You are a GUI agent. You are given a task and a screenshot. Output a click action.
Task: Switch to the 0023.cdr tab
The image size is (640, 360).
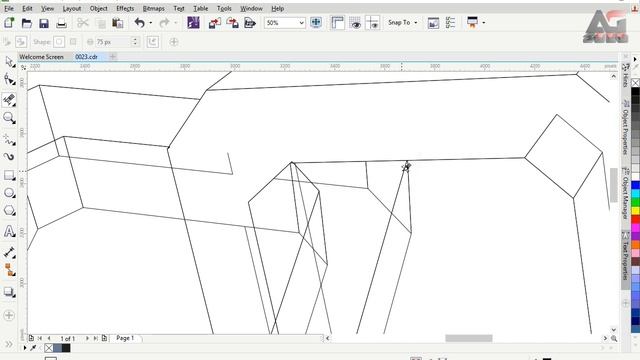[x=87, y=57]
